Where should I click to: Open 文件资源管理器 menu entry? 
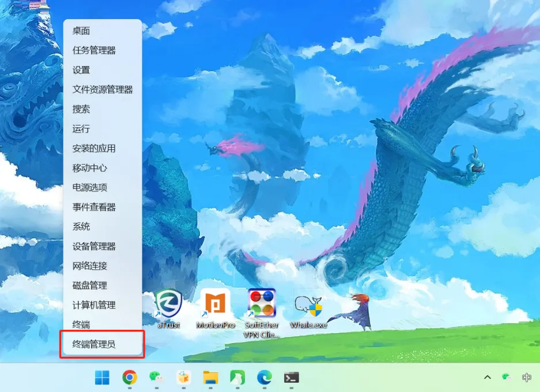[103, 89]
